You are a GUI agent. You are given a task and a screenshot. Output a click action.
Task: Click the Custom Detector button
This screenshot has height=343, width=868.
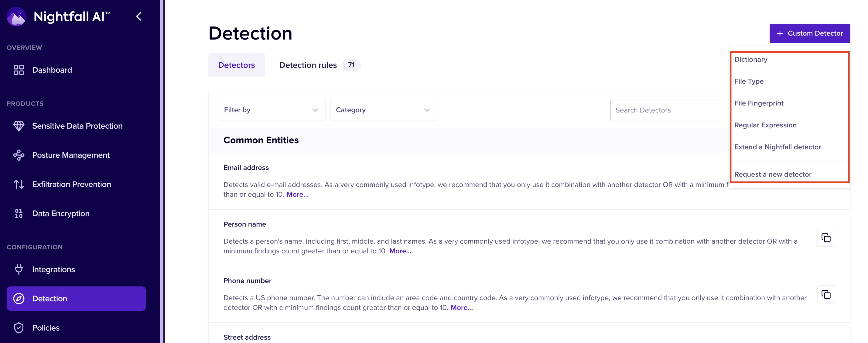810,33
